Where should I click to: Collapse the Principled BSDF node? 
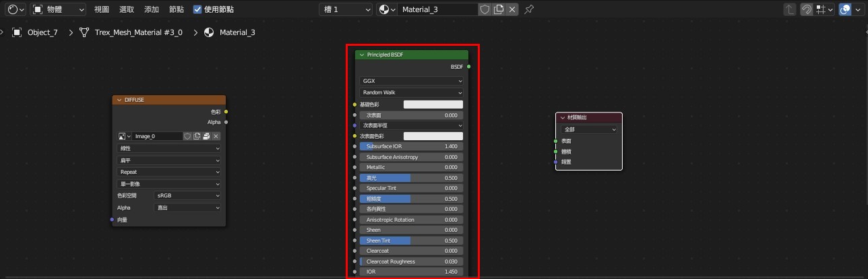362,55
